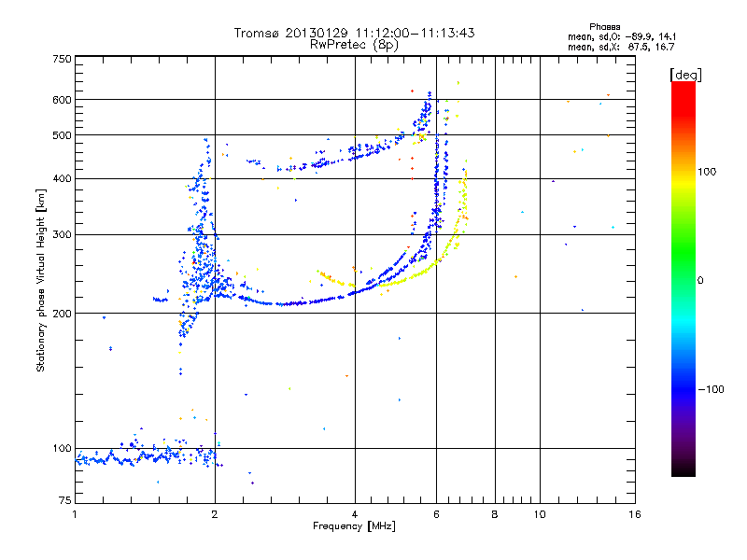
Task: Click the x-axis tick label '10'
Action: 540,514
